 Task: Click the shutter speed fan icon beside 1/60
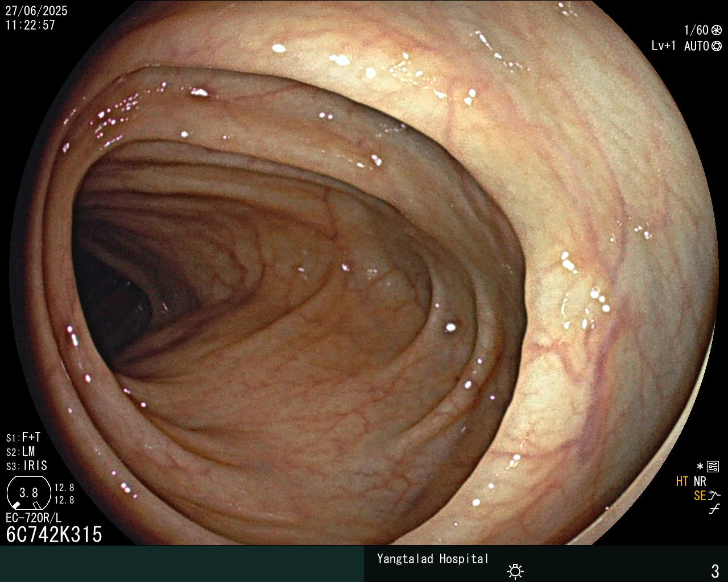tap(717, 31)
